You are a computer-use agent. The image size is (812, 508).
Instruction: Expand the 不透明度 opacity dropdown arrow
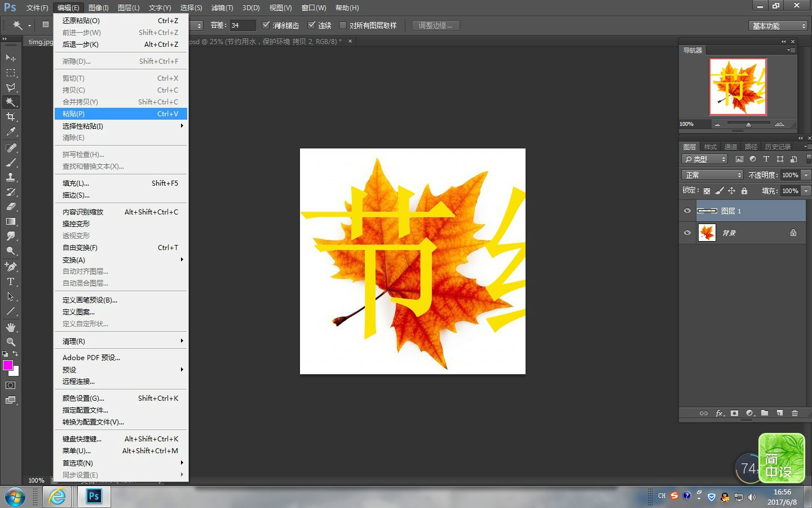click(x=806, y=175)
